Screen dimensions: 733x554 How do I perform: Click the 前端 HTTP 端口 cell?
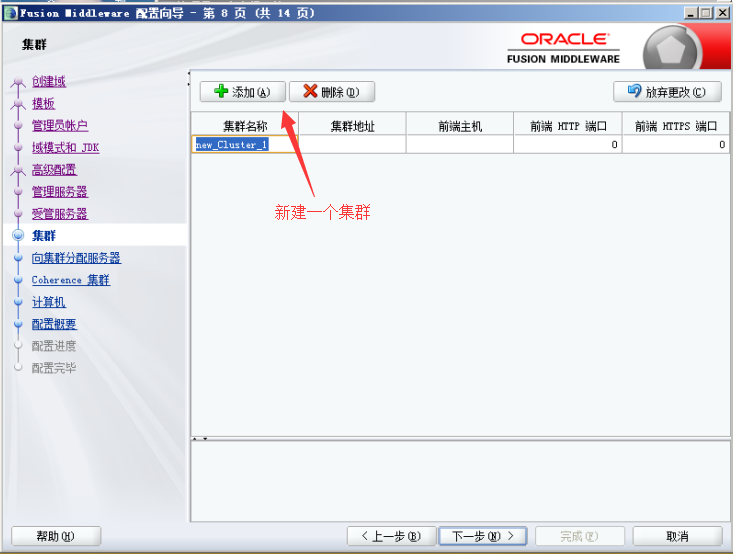point(567,145)
